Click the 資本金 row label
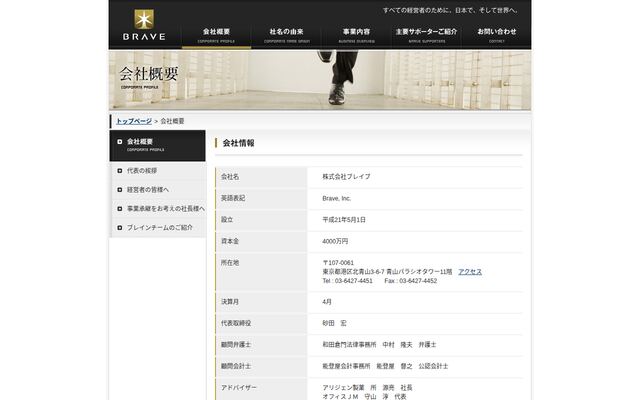Image resolution: width=640 pixels, height=400 pixels. (x=230, y=242)
